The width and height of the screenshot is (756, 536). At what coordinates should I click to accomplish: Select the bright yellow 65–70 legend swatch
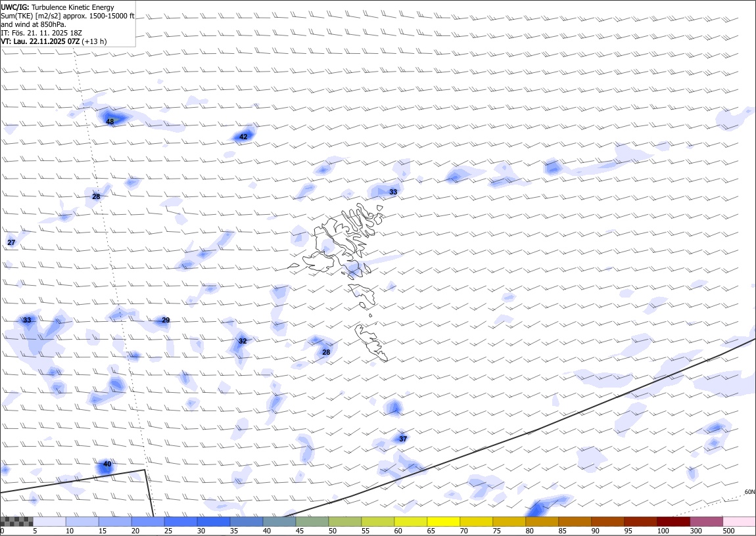coord(444,522)
